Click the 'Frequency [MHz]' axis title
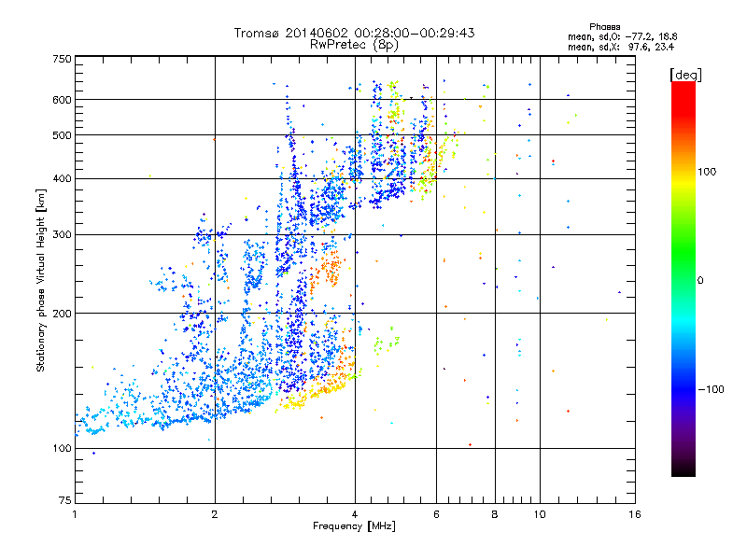This screenshot has height=560, width=747. 354,526
